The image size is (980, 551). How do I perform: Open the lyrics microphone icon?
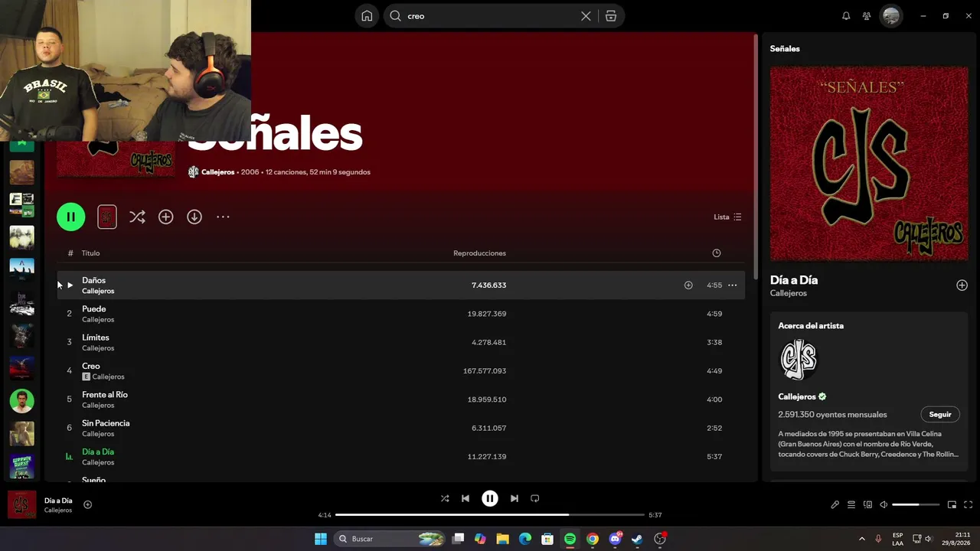(x=835, y=505)
